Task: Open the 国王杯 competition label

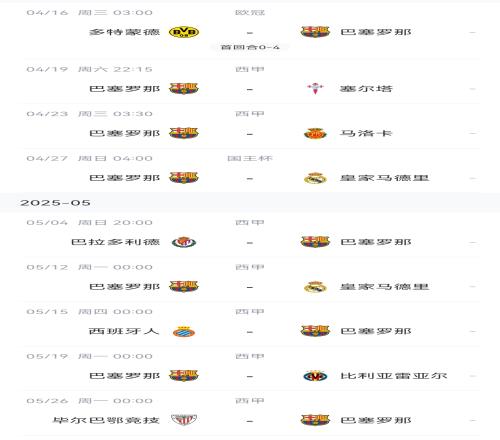Action: (250, 158)
